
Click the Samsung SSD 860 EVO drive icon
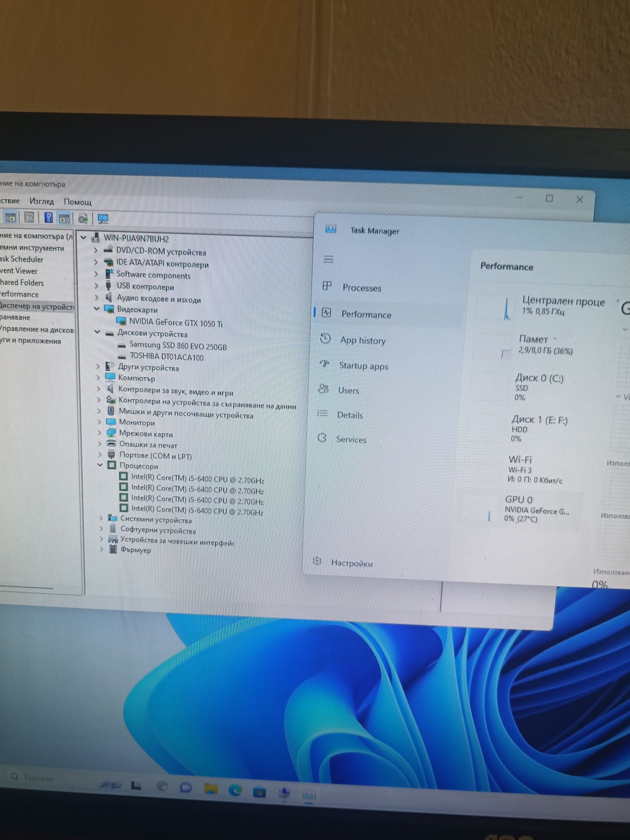click(122, 345)
